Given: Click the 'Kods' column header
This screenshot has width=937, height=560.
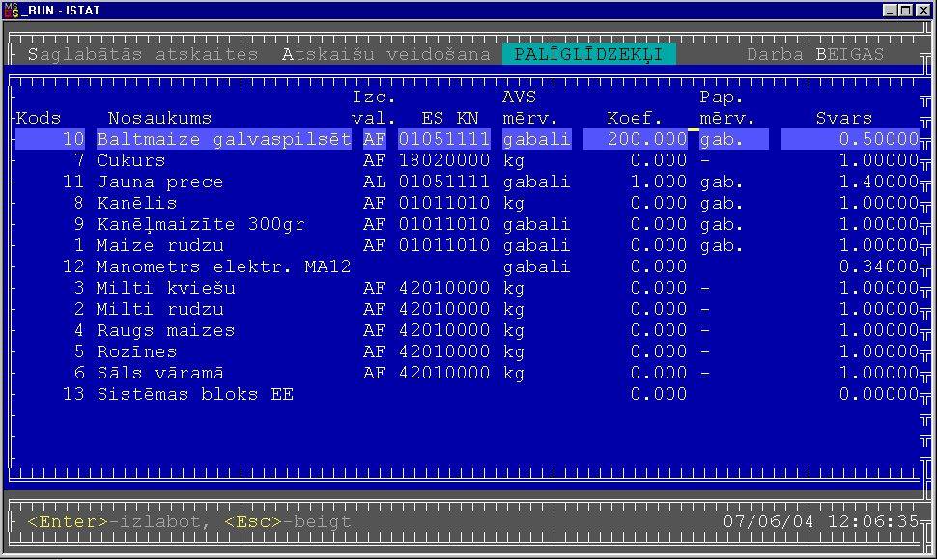Looking at the screenshot, I should click(39, 118).
